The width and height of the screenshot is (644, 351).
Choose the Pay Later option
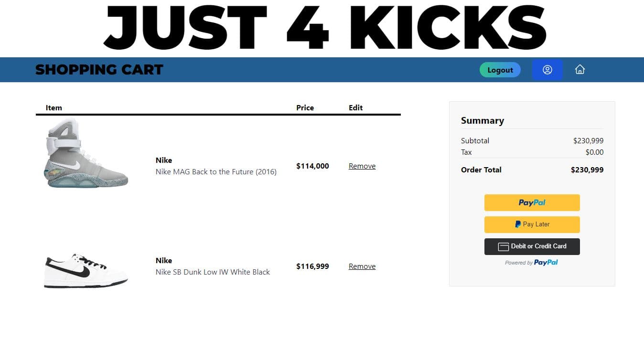pyautogui.click(x=532, y=224)
